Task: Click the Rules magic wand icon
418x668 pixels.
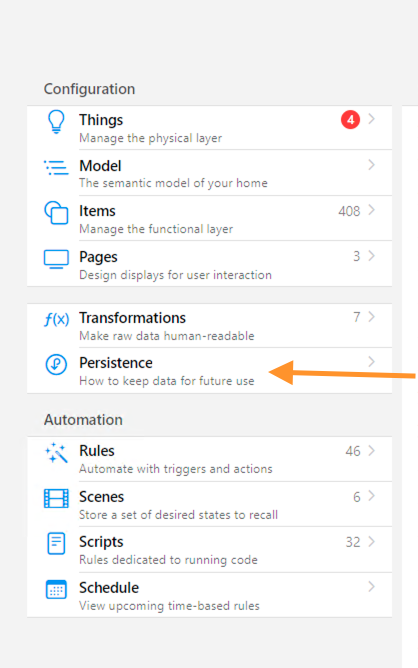Action: point(56,452)
